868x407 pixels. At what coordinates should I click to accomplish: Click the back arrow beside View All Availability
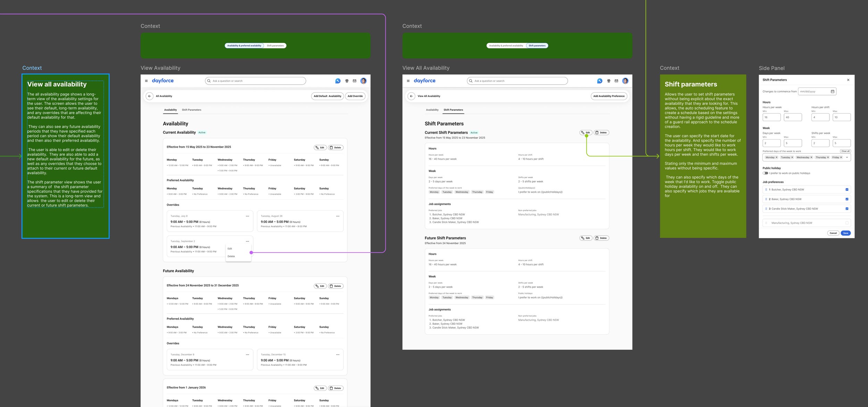tap(411, 96)
